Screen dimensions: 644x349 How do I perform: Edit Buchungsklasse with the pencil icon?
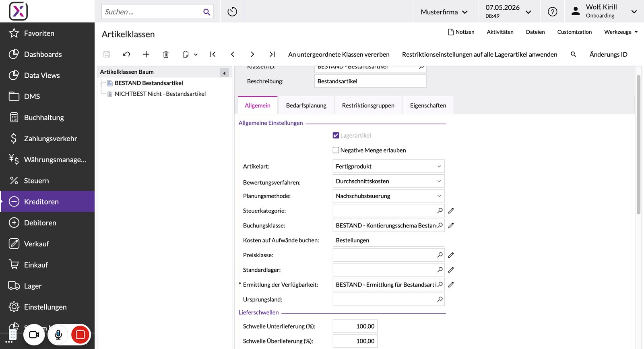(451, 225)
